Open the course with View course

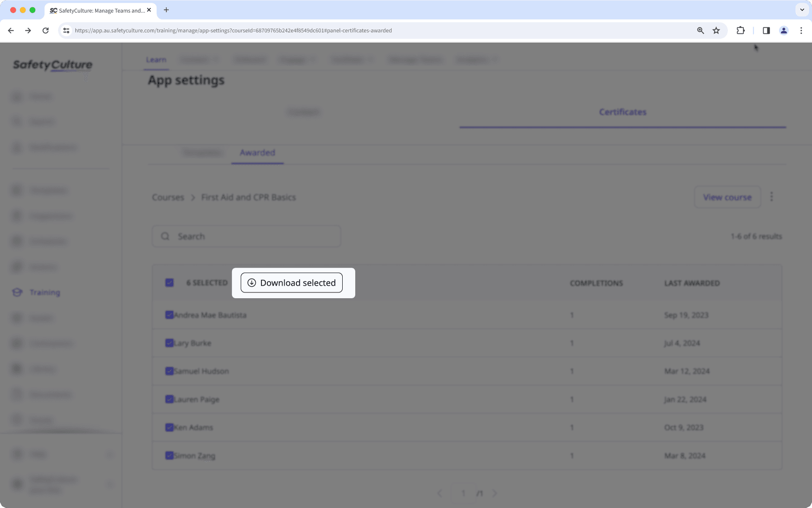727,197
